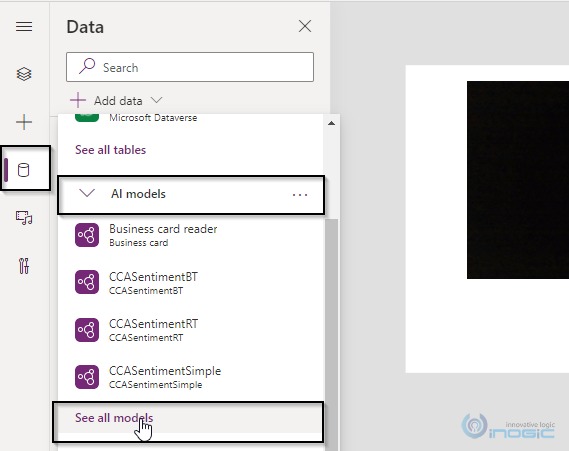The width and height of the screenshot is (569, 451).
Task: Click the AI models section header
Action: [x=191, y=194]
